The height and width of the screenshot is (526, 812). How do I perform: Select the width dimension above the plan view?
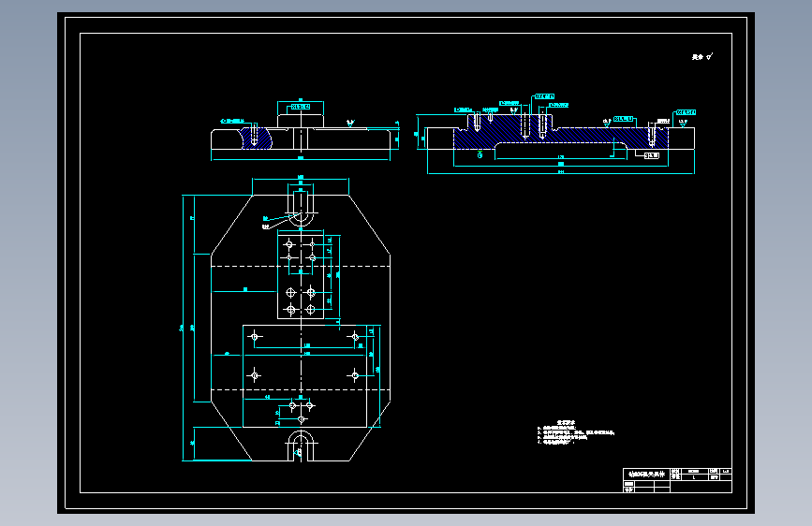coord(301,178)
